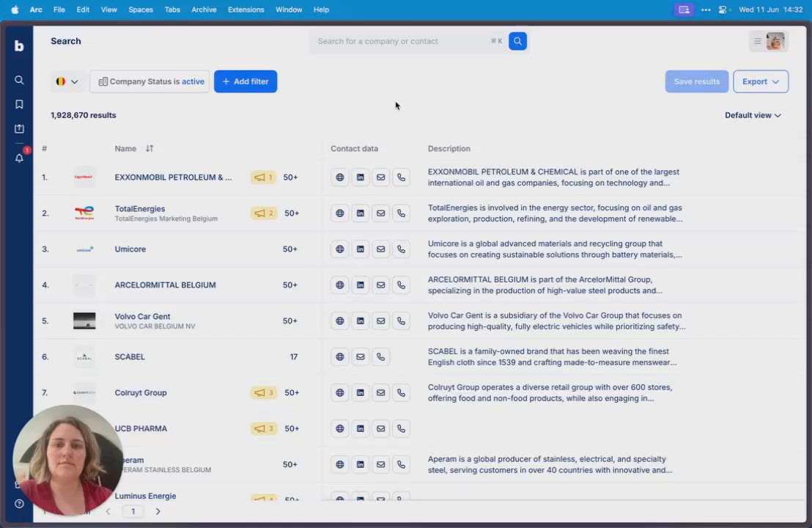
Task: Click the Name column header
Action: 125,149
